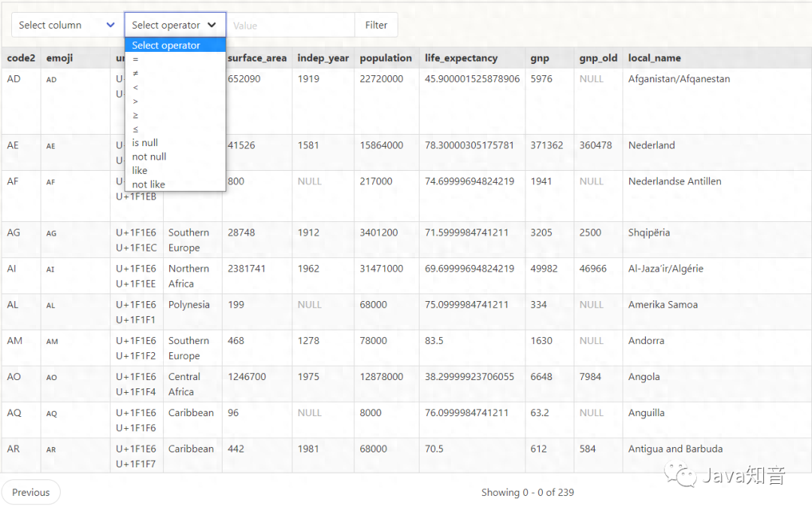Click the life_expectancy column header
Image resolution: width=812 pixels, height=511 pixels.
461,58
